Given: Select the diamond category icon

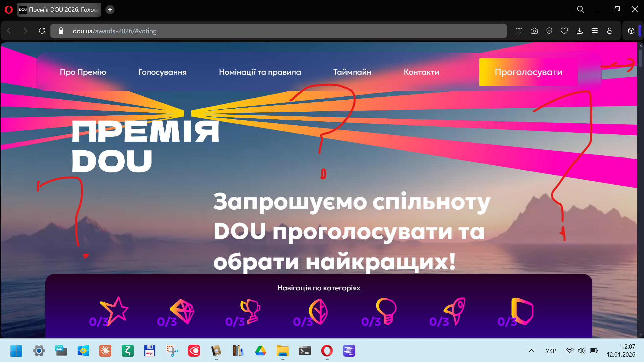Looking at the screenshot, I should tap(182, 311).
